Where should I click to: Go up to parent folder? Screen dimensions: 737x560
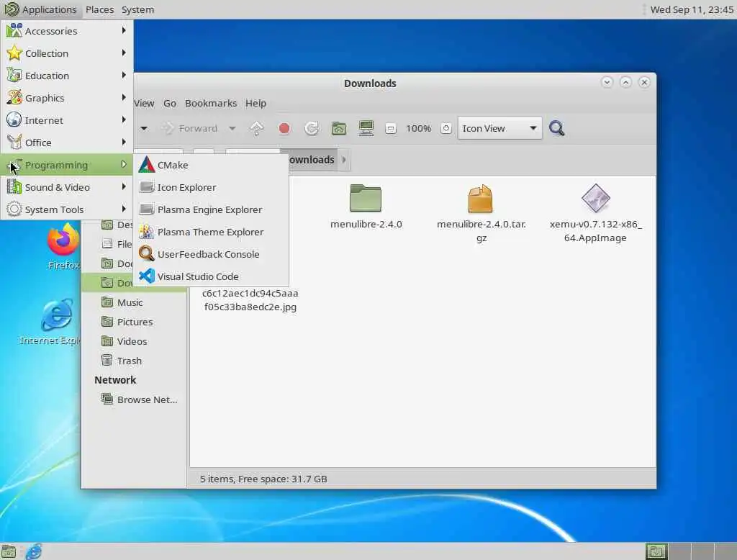pos(257,128)
